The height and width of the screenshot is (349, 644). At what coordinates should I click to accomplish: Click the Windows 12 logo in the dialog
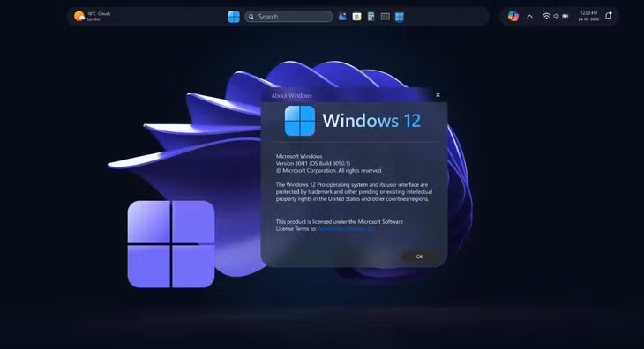pos(300,121)
